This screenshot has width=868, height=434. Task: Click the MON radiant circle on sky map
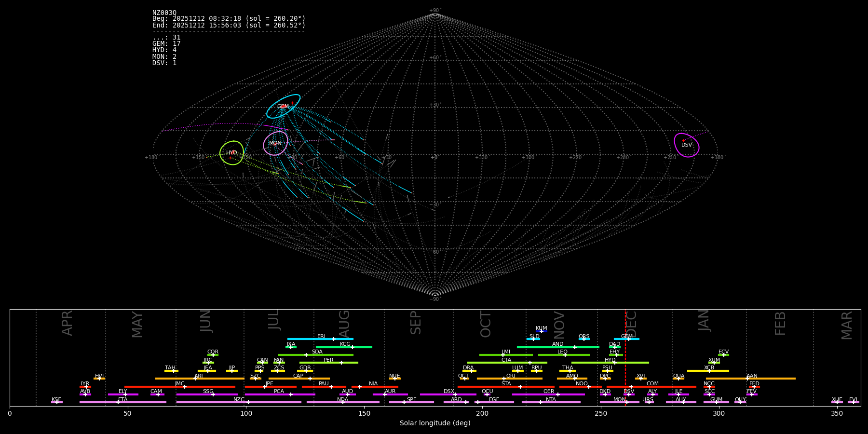tap(275, 143)
